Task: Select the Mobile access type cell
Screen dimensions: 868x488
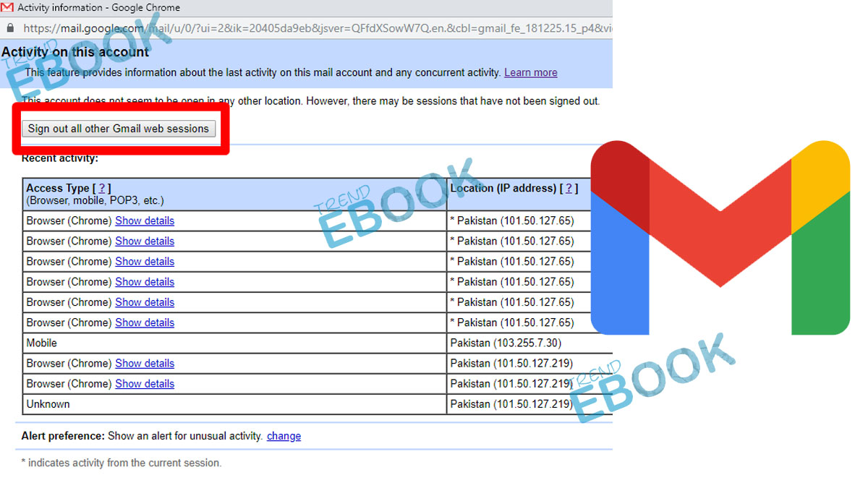Action: pos(235,343)
